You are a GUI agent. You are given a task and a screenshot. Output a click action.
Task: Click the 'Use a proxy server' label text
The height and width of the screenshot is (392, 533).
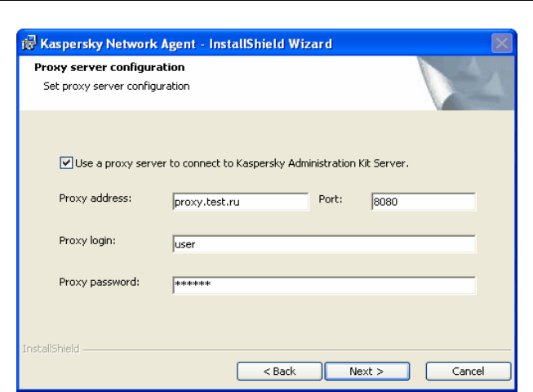point(242,163)
